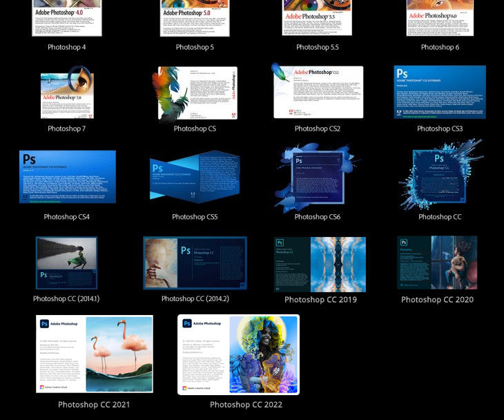Click the Photoshop 7 splash thumbnail
The width and height of the screenshot is (504, 420).
coord(67,93)
